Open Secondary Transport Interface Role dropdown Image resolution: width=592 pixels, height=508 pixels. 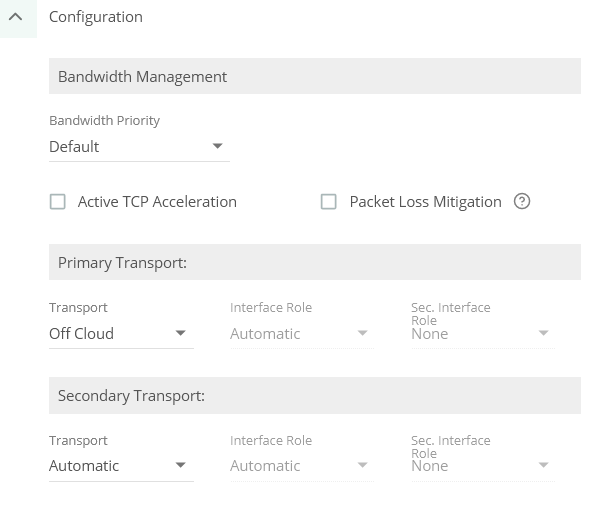point(302,466)
